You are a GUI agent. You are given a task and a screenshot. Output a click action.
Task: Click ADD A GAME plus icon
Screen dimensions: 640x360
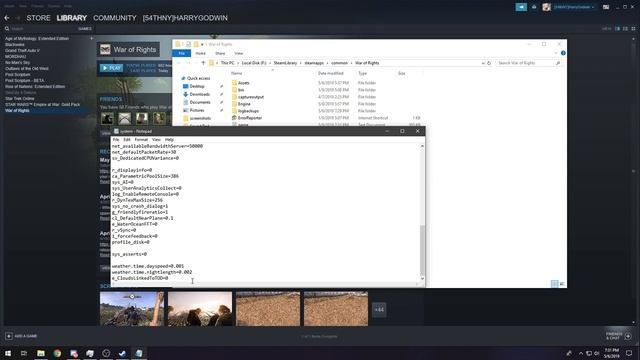[x=9, y=336]
